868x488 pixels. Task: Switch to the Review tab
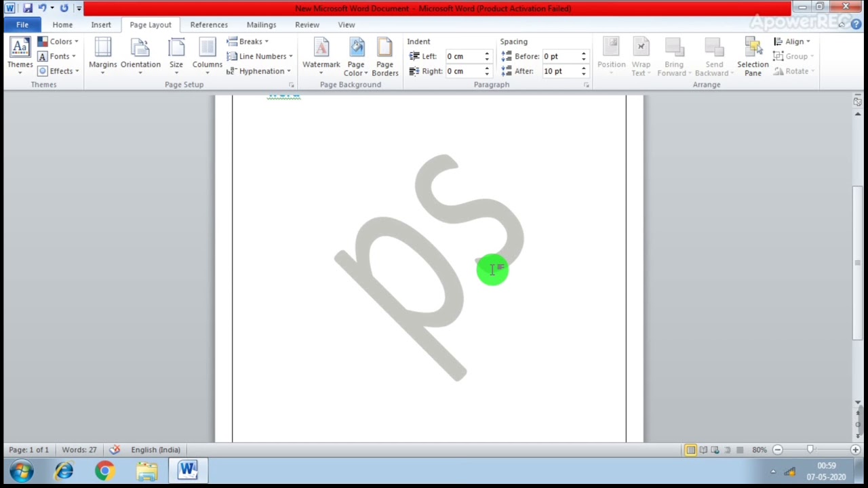[x=307, y=24]
